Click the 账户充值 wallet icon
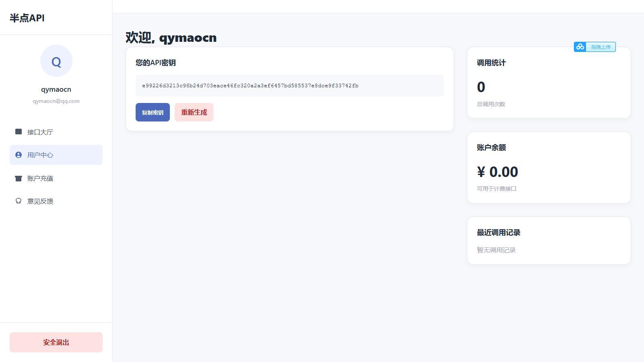Image resolution: width=644 pixels, height=362 pixels. point(19,178)
